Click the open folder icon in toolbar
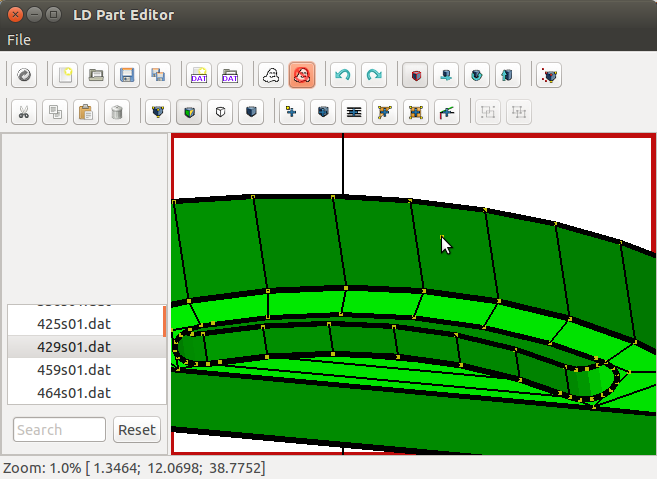Image resolution: width=657 pixels, height=479 pixels. [x=95, y=75]
